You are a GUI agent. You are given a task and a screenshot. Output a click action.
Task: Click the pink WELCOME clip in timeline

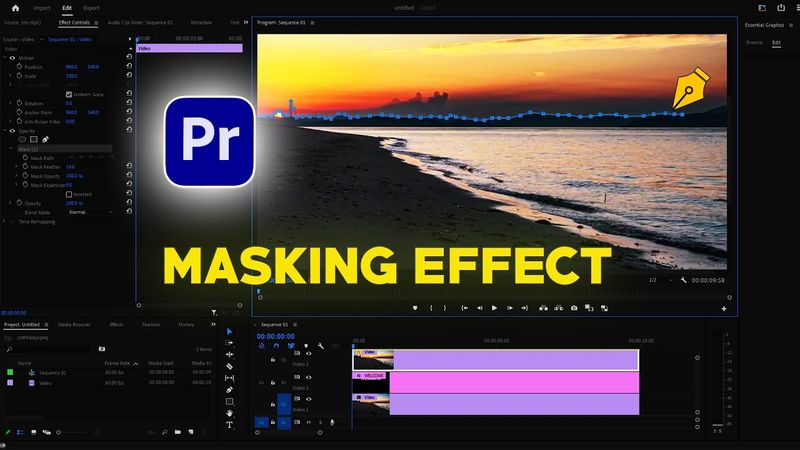495,383
